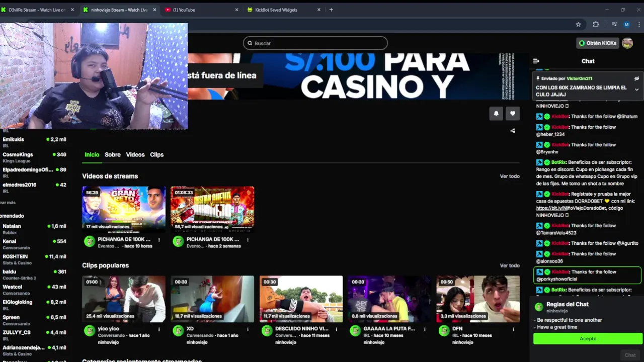Click channel avatar beside the XD clip
Viewport: 644px width, 362px height.
click(178, 331)
